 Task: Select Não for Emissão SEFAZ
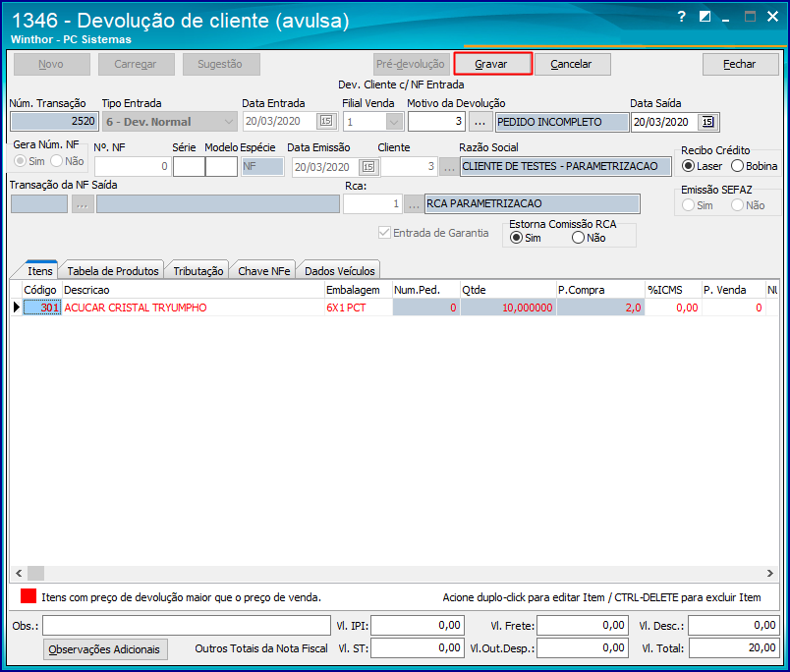pos(738,205)
